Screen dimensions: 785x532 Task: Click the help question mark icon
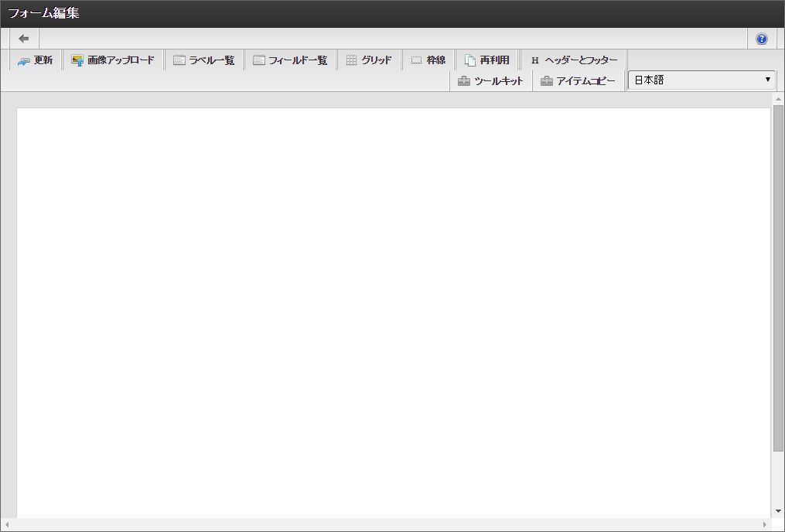point(761,38)
